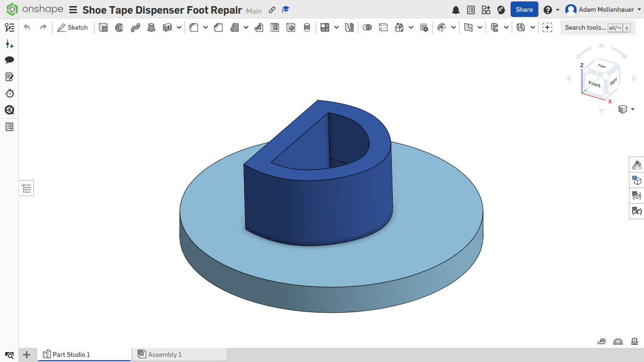Select the Revolve tool
Image resolution: width=644 pixels, height=362 pixels.
point(119,27)
